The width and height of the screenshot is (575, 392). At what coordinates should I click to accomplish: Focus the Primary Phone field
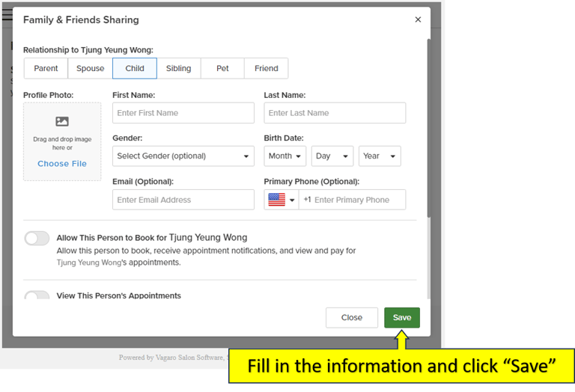pyautogui.click(x=353, y=200)
